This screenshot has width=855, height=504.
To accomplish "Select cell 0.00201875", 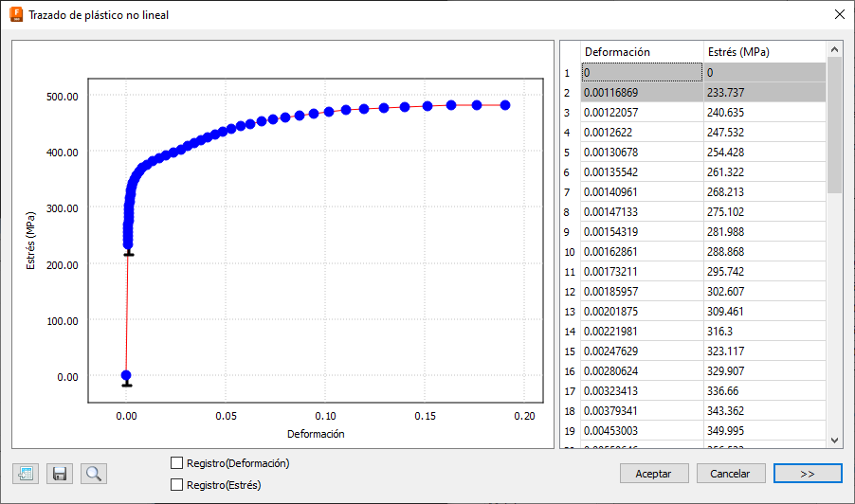I will click(x=642, y=311).
